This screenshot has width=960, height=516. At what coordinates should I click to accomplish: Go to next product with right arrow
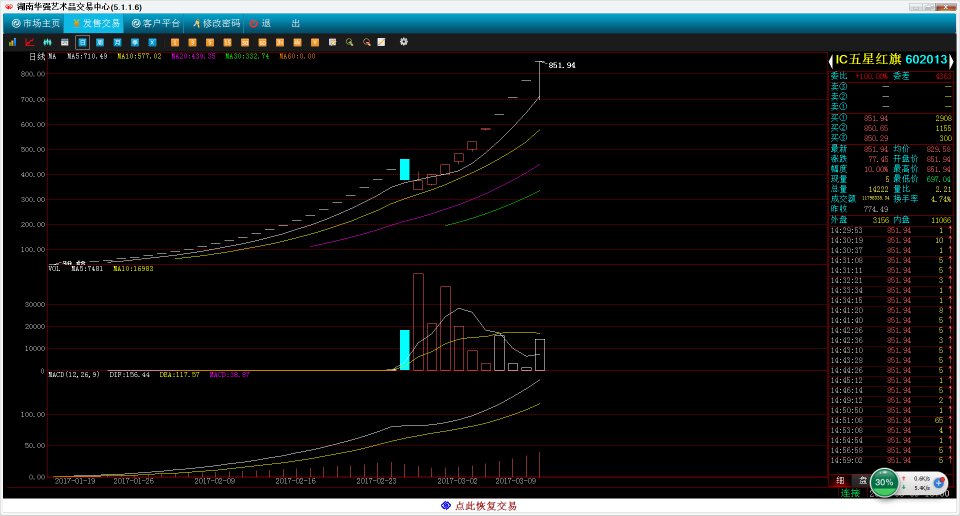tap(951, 60)
